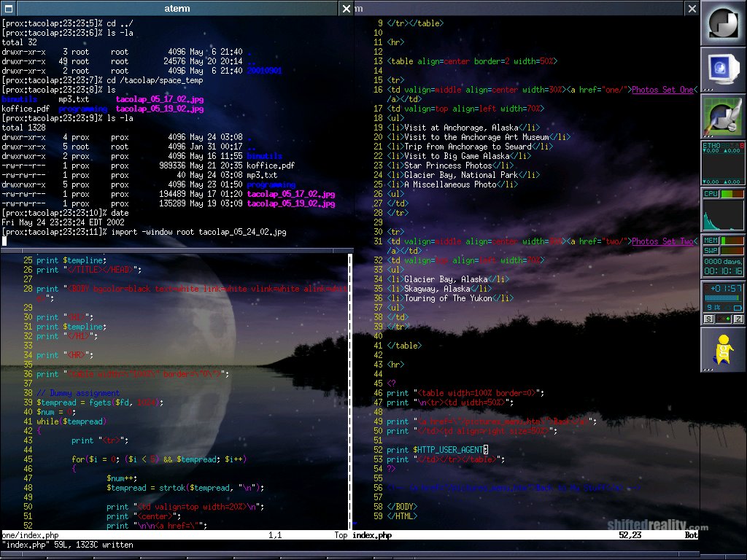Open the yellow Gaim figure dock icon
Image resolution: width=747 pixels, height=560 pixels.
(723, 350)
